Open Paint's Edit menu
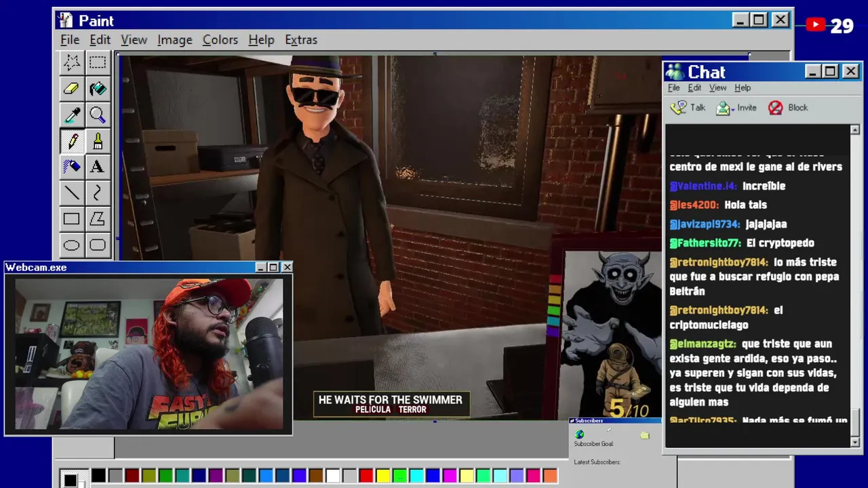This screenshot has height=488, width=868. pos(100,40)
